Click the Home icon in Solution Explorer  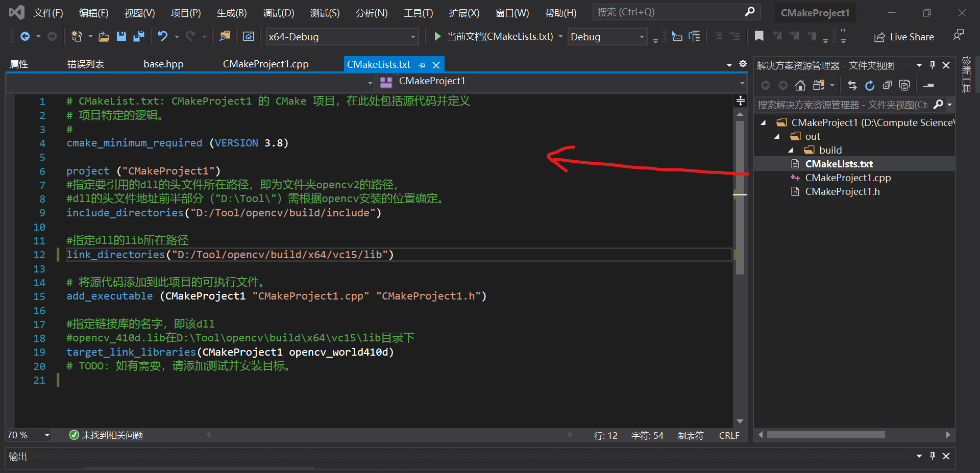coord(800,85)
